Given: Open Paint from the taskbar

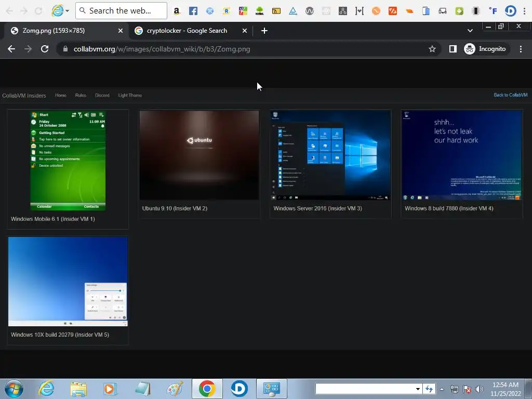Looking at the screenshot, I should click(x=175, y=389).
